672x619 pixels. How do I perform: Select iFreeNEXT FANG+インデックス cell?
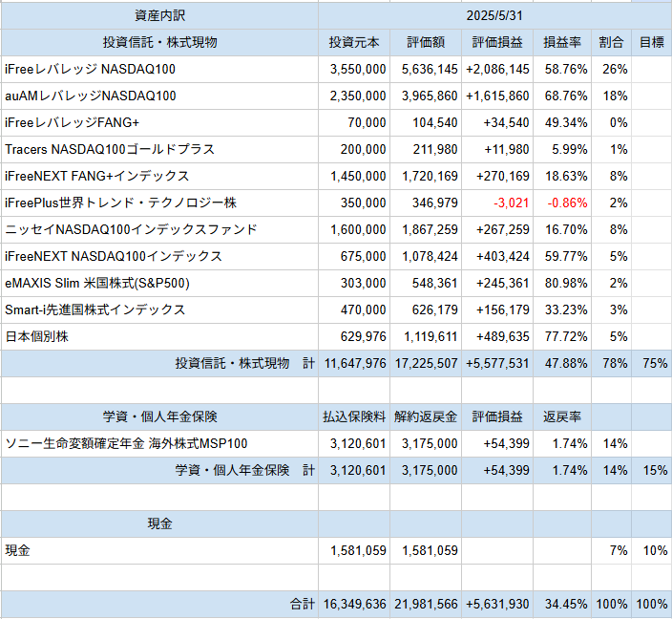(159, 176)
